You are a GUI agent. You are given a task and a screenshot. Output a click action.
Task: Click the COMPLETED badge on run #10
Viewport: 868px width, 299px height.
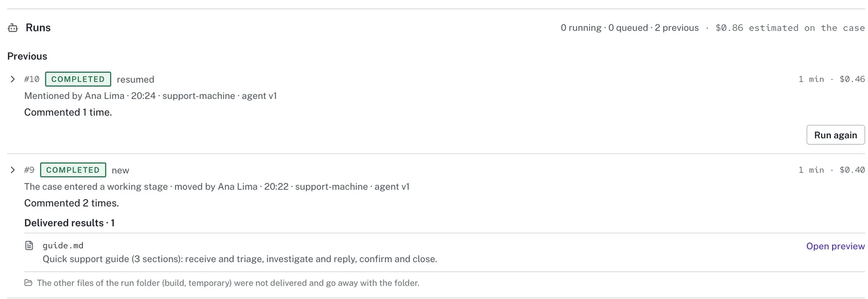tap(78, 79)
